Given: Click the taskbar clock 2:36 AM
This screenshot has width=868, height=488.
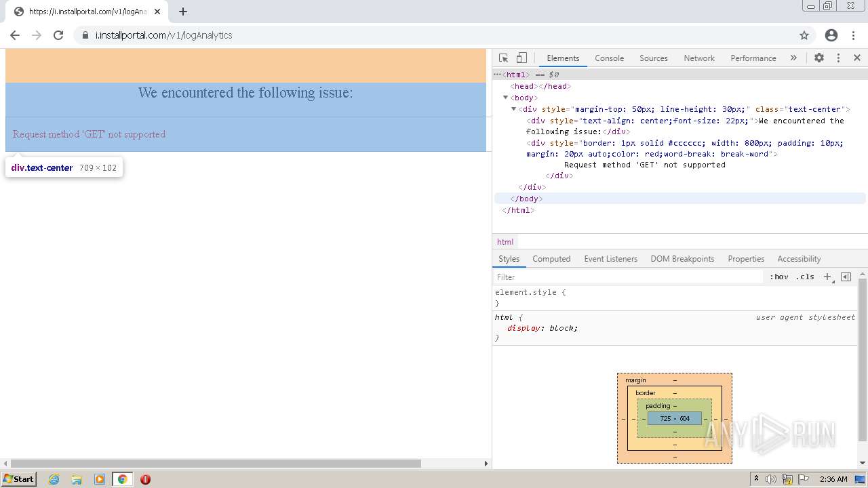Looking at the screenshot, I should click(x=833, y=479).
